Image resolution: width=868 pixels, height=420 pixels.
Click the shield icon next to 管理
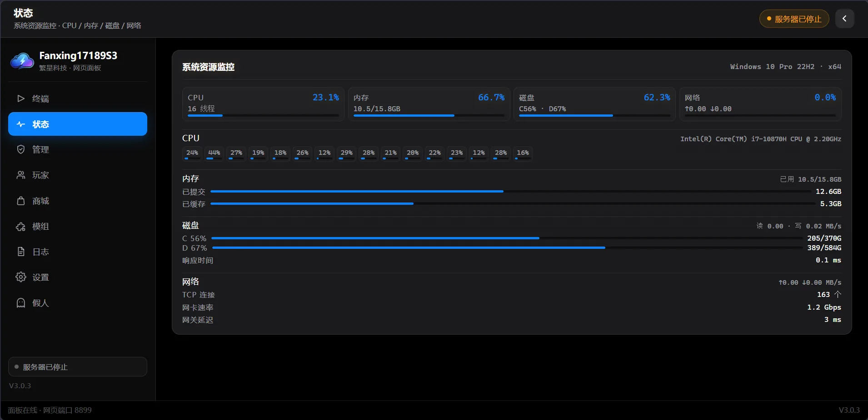[x=20, y=149]
